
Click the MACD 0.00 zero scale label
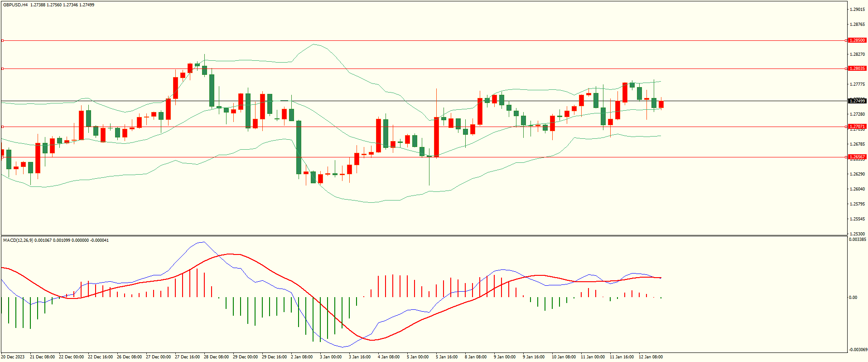click(853, 298)
